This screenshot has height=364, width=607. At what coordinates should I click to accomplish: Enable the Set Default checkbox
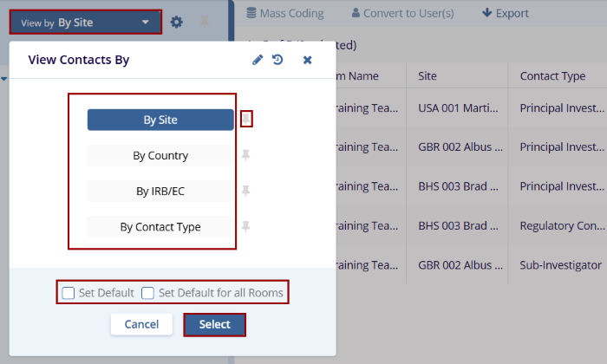coord(69,293)
